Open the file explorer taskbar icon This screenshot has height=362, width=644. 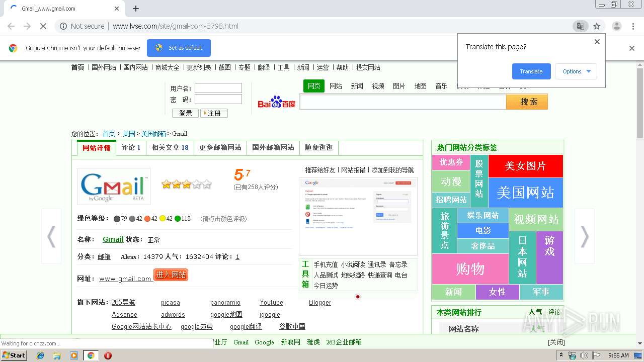coord(57,355)
